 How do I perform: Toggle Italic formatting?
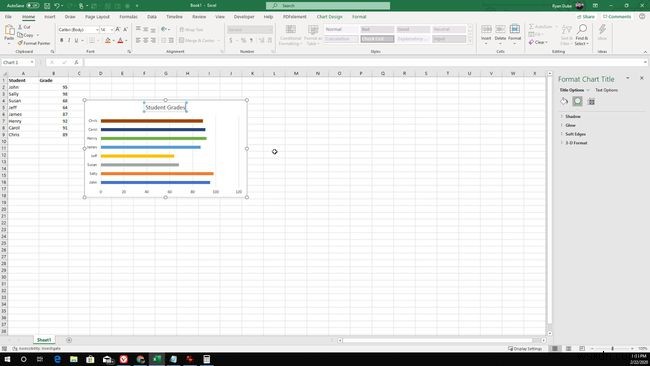coord(69,40)
